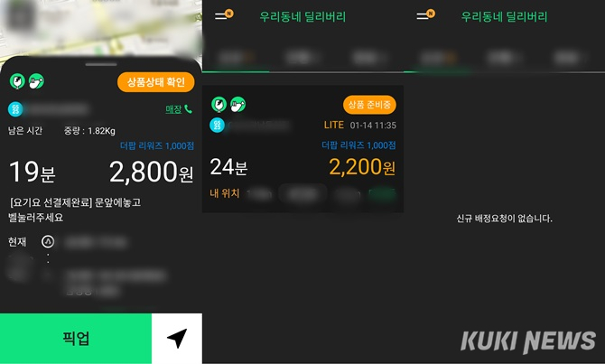Tap the green 픽업 button
Image resolution: width=605 pixels, height=364 pixels.
pyautogui.click(x=76, y=339)
